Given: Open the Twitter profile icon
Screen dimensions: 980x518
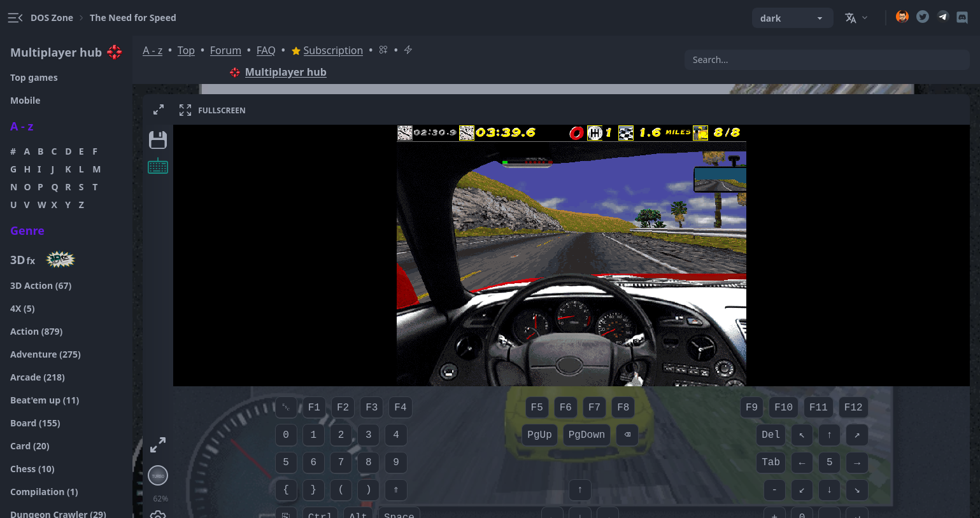Looking at the screenshot, I should (923, 17).
